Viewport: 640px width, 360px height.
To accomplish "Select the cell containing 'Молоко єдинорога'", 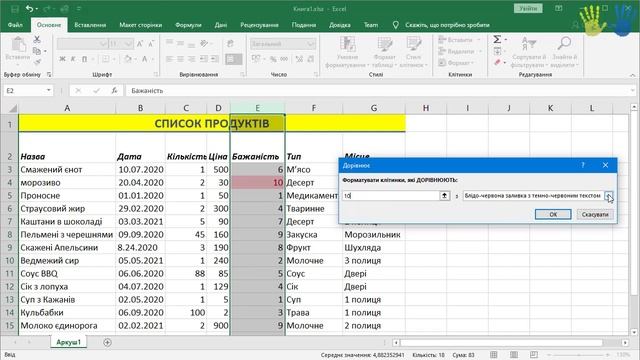I will [67, 326].
